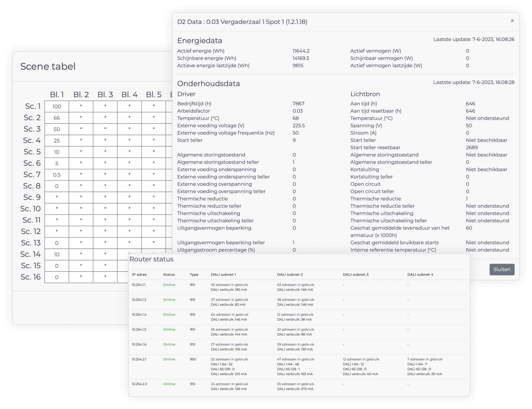Click the Sc. 1 row label
The width and height of the screenshot is (532, 409).
[x=33, y=106]
